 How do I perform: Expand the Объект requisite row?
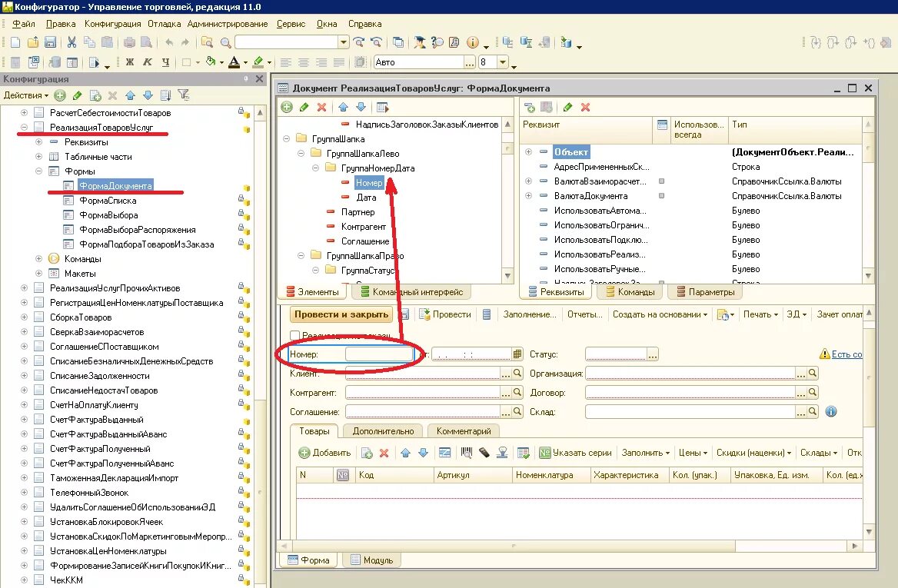tap(529, 152)
